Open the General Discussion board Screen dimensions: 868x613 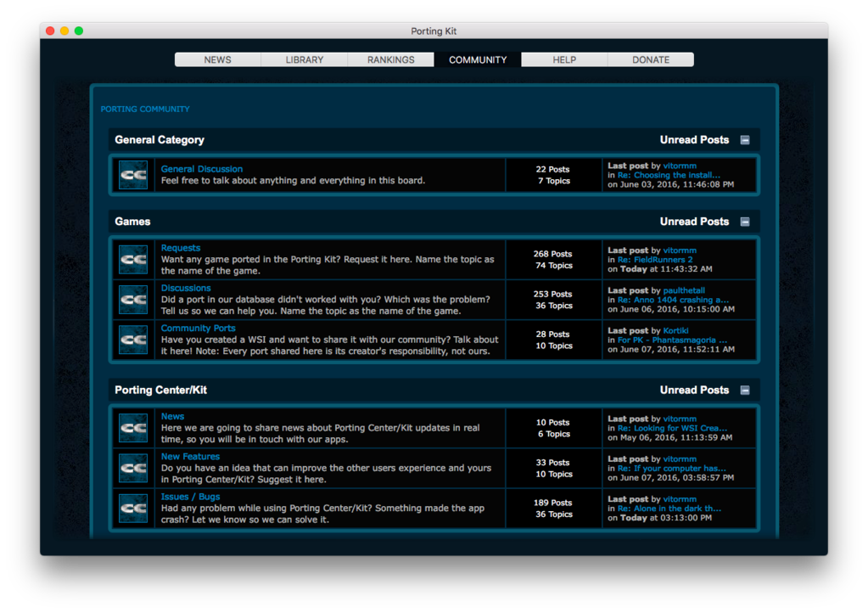click(201, 169)
